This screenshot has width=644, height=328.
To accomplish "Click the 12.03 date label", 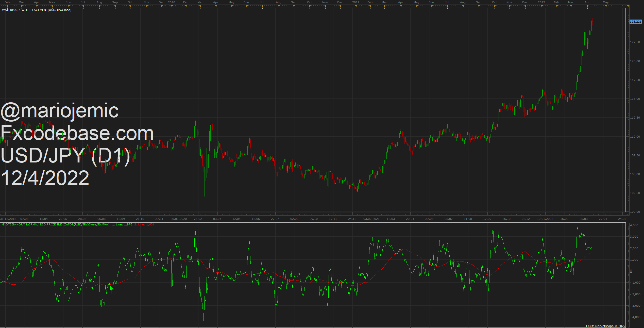I will [x=391, y=219].
